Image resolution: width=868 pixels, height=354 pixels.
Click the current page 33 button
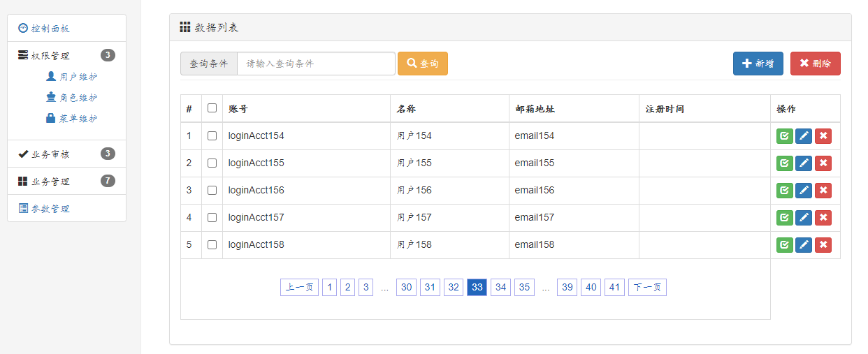point(477,287)
